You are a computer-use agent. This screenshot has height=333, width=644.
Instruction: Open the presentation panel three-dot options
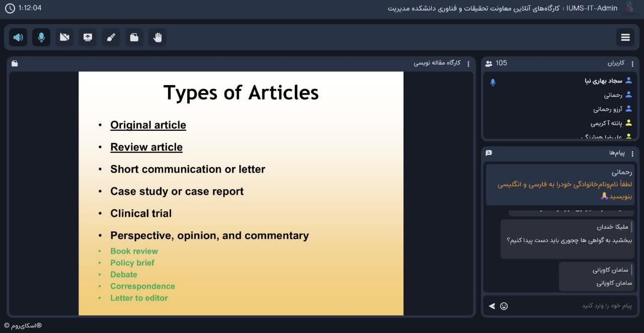[x=468, y=63]
